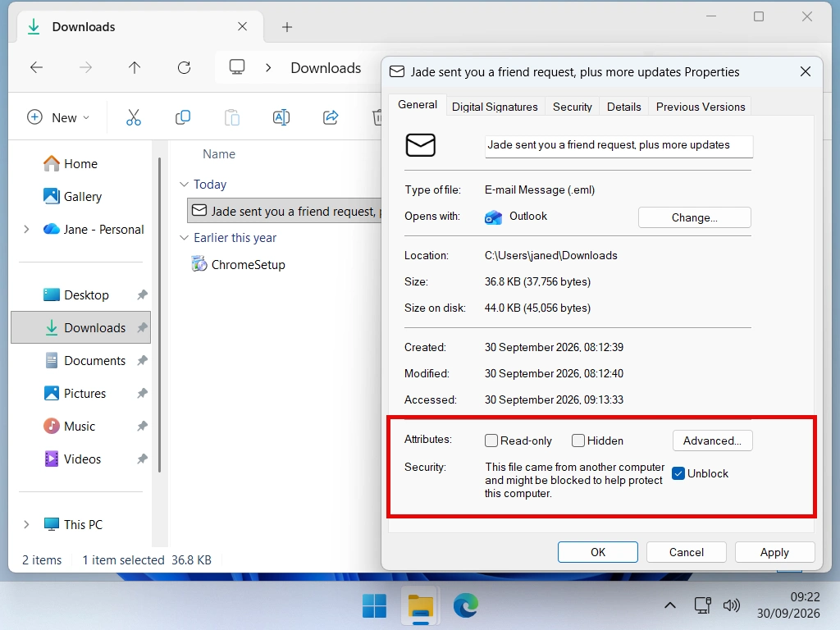Expand the Jane - Personal OneDrive node
Viewport: 840px width, 630px height.
point(26,230)
